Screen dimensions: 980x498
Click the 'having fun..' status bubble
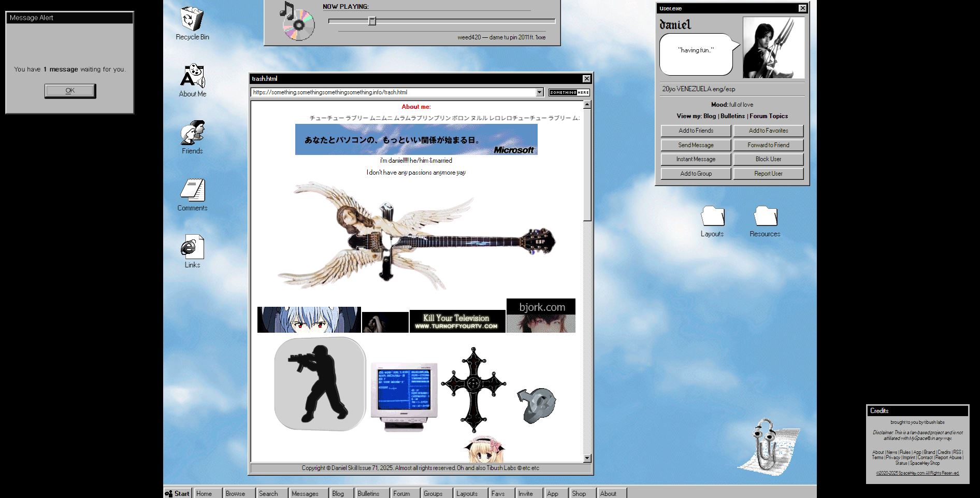698,54
